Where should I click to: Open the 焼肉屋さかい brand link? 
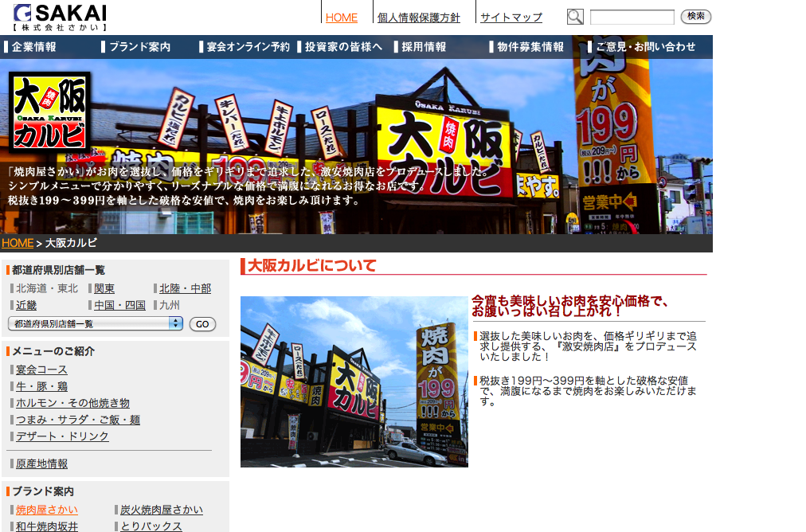click(47, 510)
